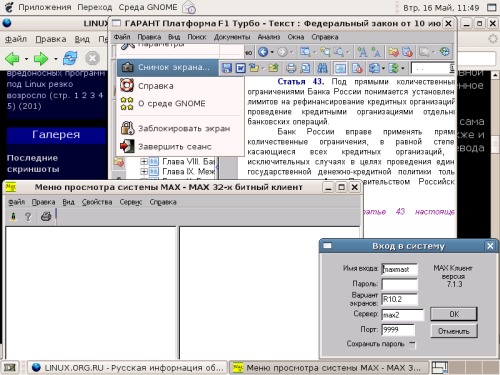This screenshot has width=500, height=375.
Task: Click MAX toolbar printer icon
Action: pos(46,217)
